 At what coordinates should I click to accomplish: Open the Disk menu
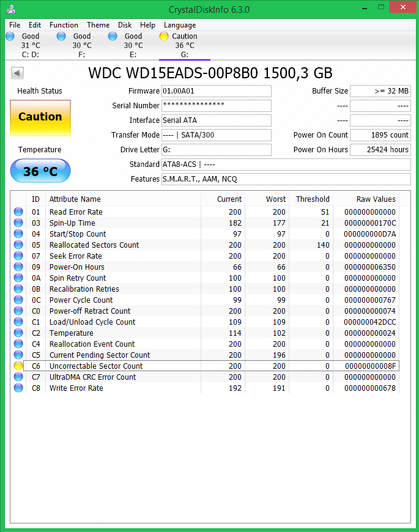tap(125, 25)
